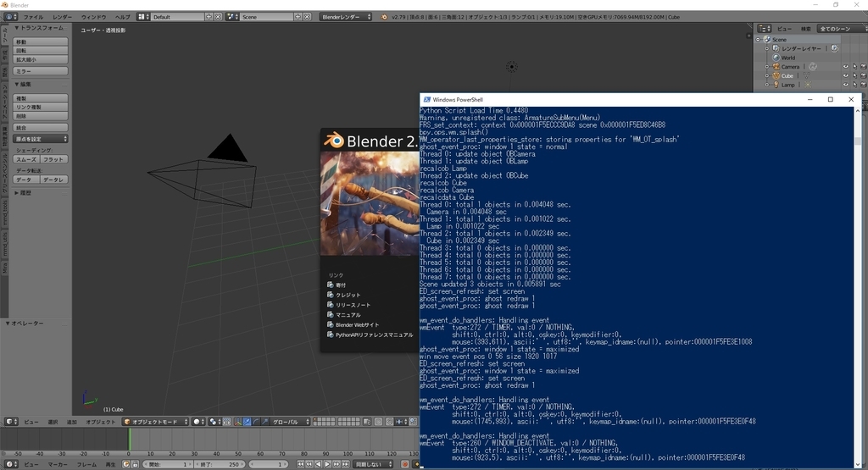868x470 pixels.
Task: Toggle Camera renderability icon
Action: click(863, 66)
